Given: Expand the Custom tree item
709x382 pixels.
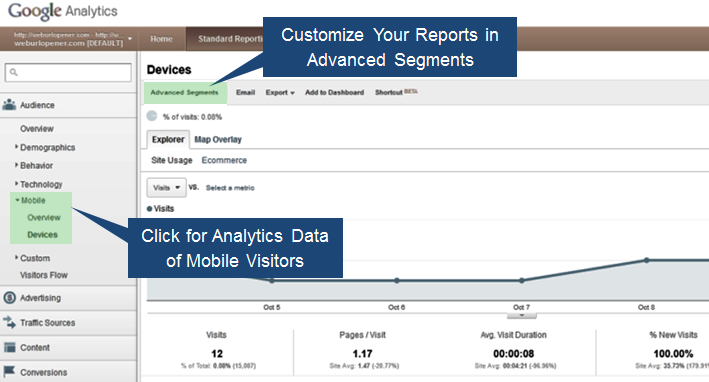Looking at the screenshot, I should pyautogui.click(x=16, y=257).
